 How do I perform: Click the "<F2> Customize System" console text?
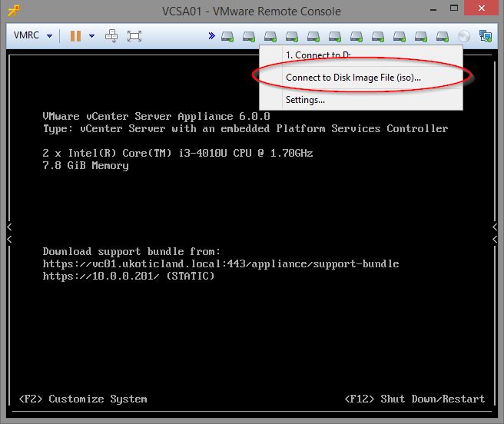pos(83,399)
